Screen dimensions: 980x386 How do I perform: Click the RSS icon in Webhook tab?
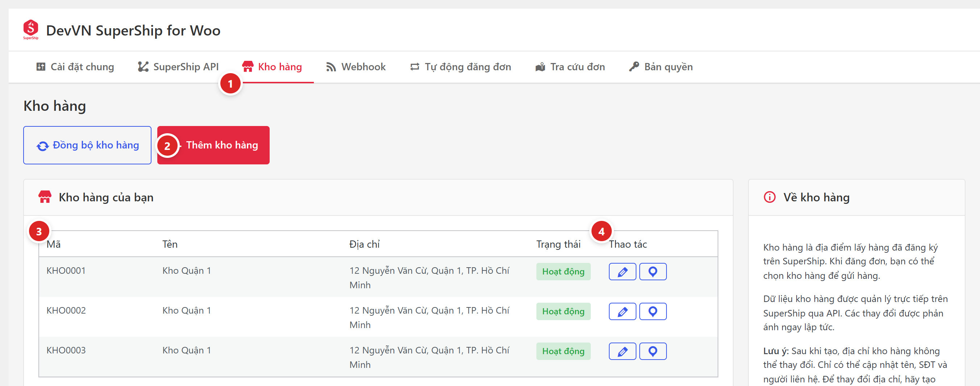(331, 67)
